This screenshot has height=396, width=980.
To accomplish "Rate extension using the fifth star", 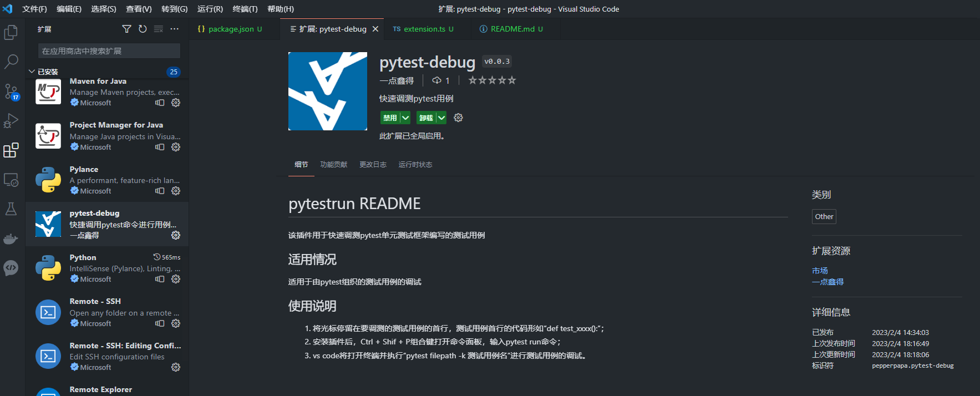I will (x=512, y=80).
